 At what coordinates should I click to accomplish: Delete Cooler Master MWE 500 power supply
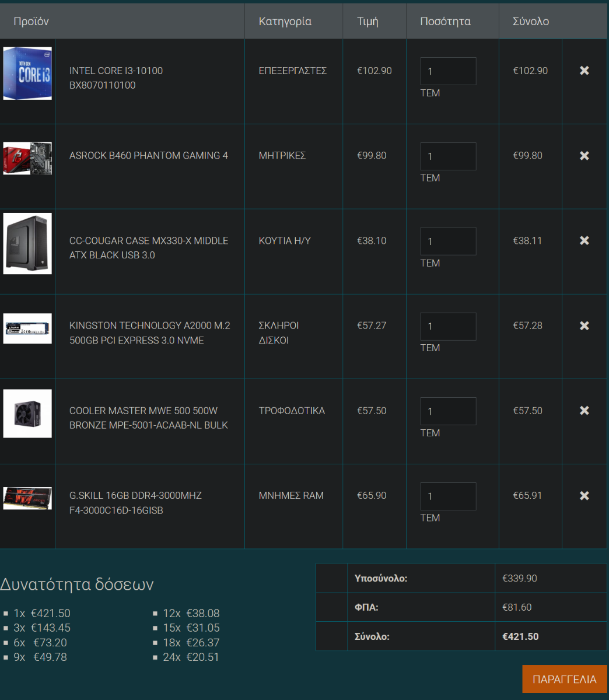coord(584,411)
